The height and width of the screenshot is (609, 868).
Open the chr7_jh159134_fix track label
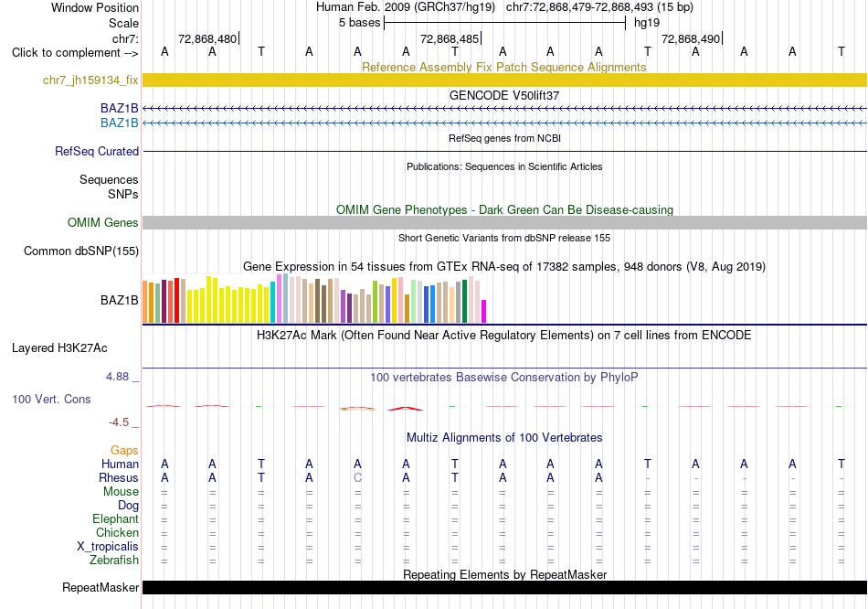(x=90, y=80)
